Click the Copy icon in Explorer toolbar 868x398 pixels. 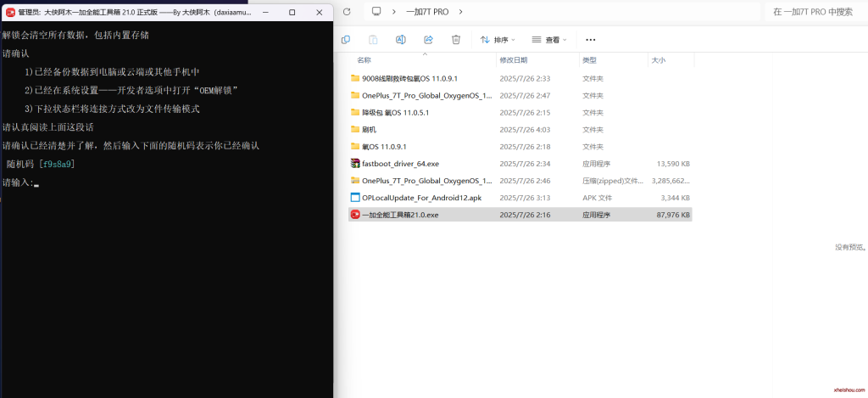[x=346, y=40]
